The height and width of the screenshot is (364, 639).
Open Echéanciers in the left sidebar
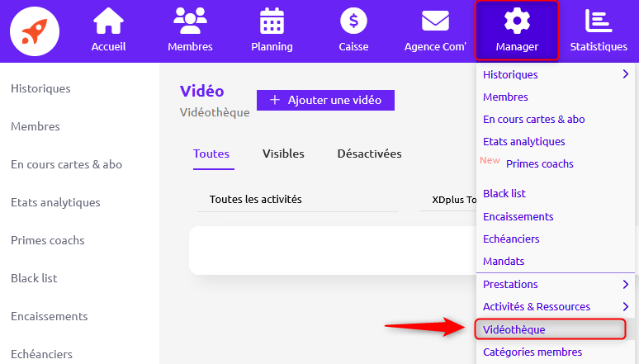41,354
